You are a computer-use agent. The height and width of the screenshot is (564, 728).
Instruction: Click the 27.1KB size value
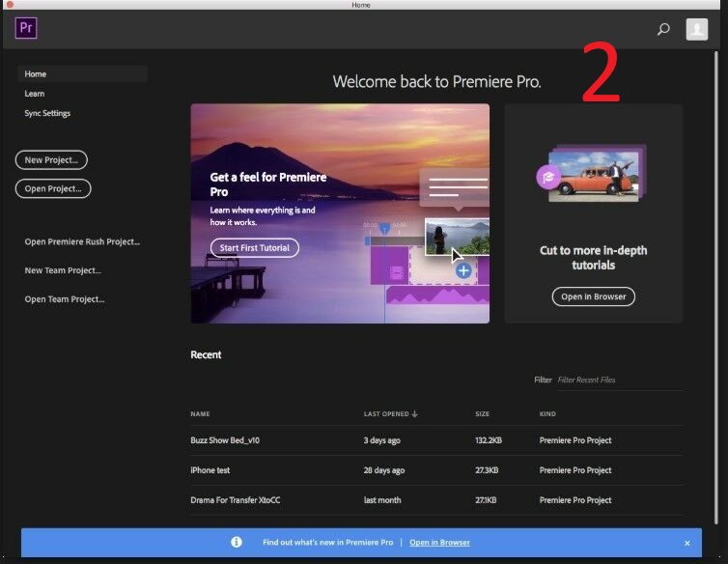click(x=486, y=500)
